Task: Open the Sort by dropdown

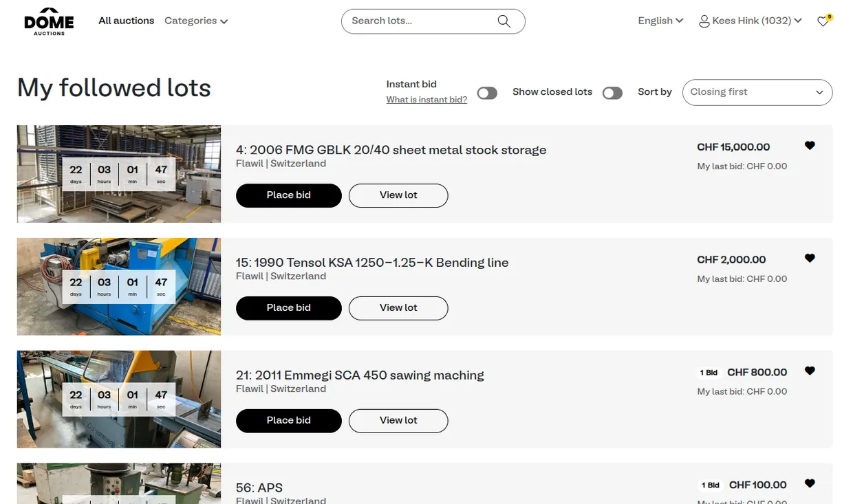Action: (x=757, y=92)
